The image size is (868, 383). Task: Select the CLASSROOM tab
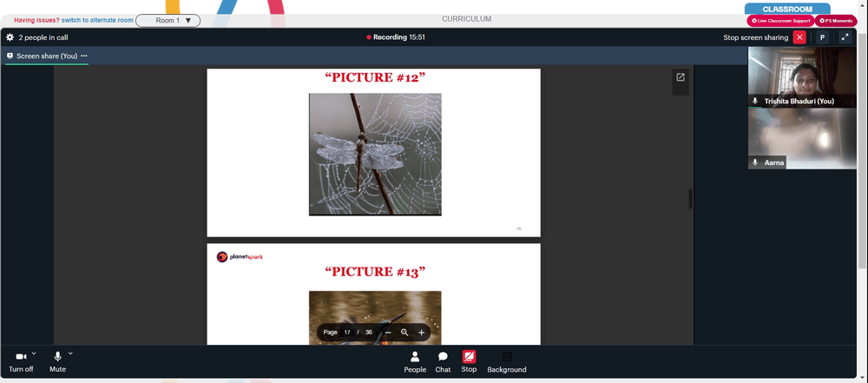787,9
